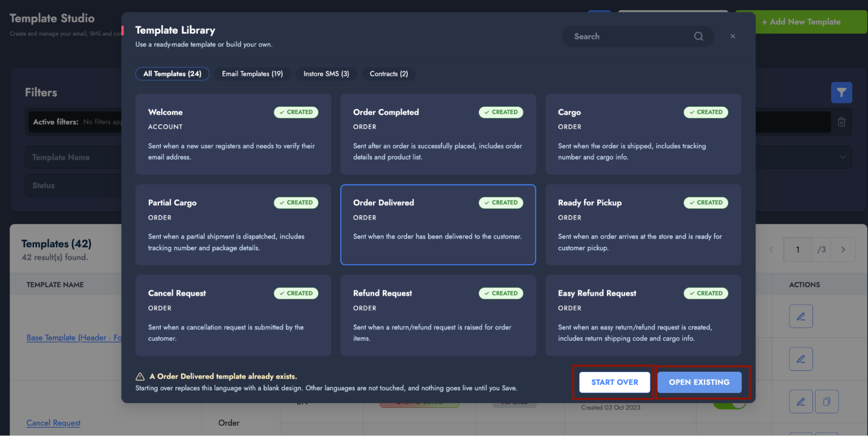Select the Refund Request template card

[438, 316]
